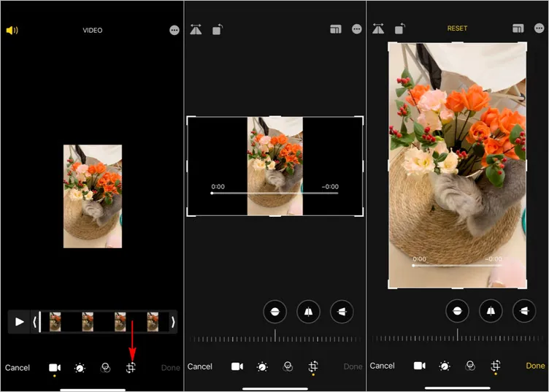The image size is (549, 392).
Task: Rotate video using the middle screen rotate icon
Action: (x=218, y=29)
